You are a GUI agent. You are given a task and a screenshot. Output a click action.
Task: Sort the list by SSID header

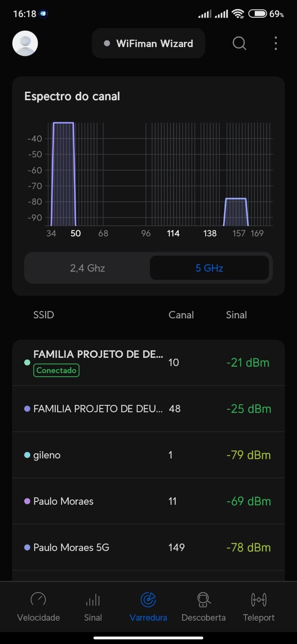point(43,315)
